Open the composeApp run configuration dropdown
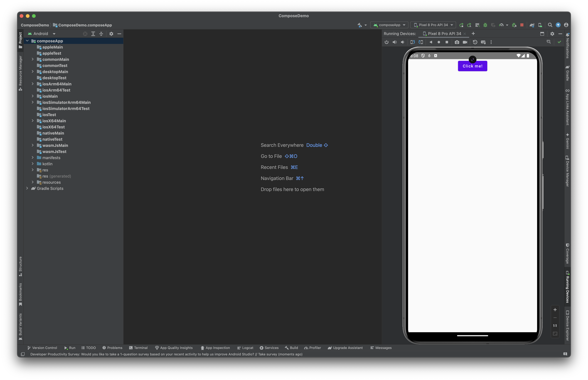The width and height of the screenshot is (588, 380). click(x=389, y=25)
